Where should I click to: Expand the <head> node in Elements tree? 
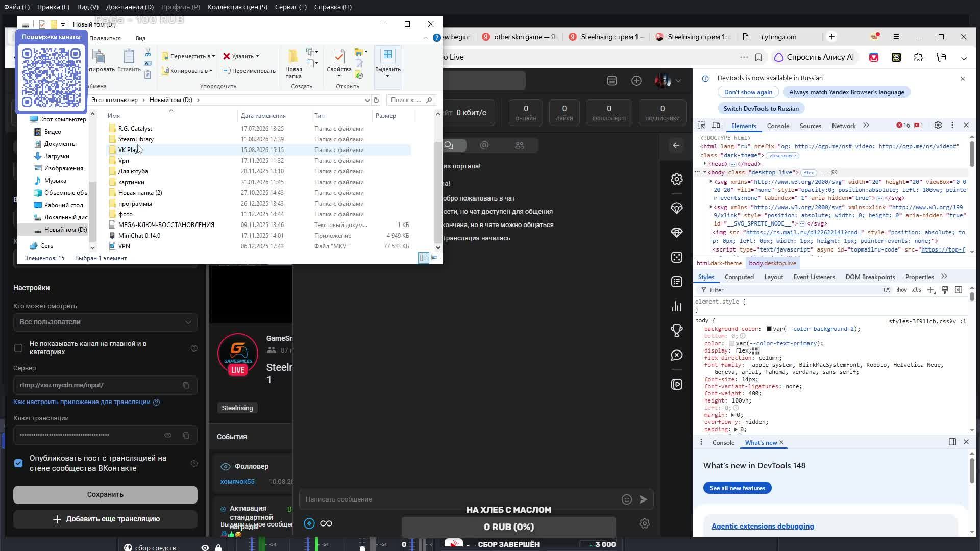click(x=705, y=164)
